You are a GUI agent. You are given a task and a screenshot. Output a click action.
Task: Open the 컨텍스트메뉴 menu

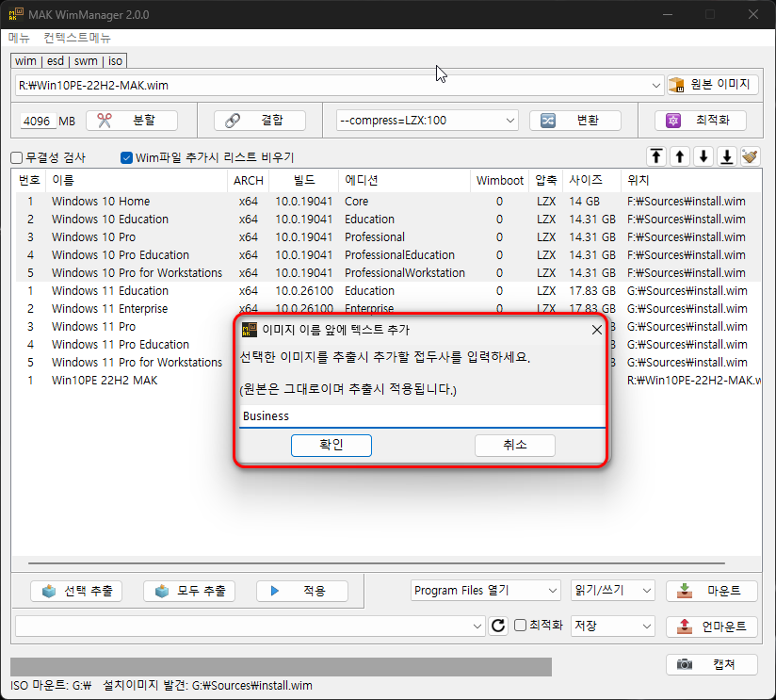77,38
